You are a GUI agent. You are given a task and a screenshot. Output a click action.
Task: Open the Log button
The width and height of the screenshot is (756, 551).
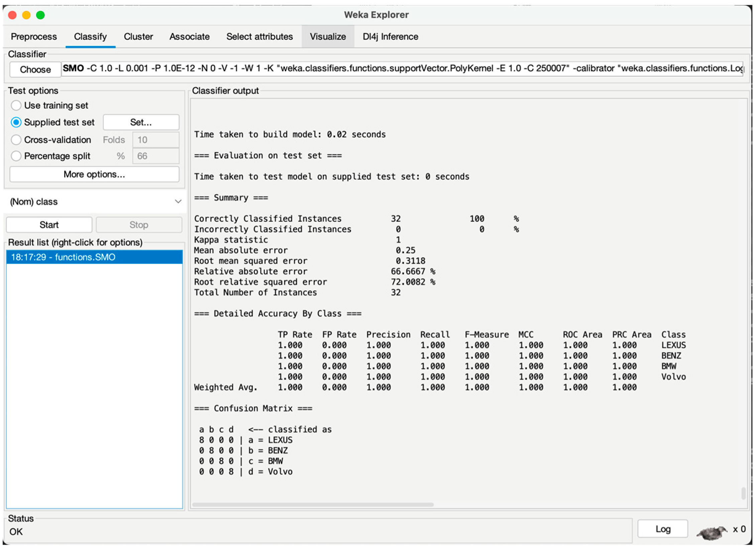pyautogui.click(x=663, y=529)
